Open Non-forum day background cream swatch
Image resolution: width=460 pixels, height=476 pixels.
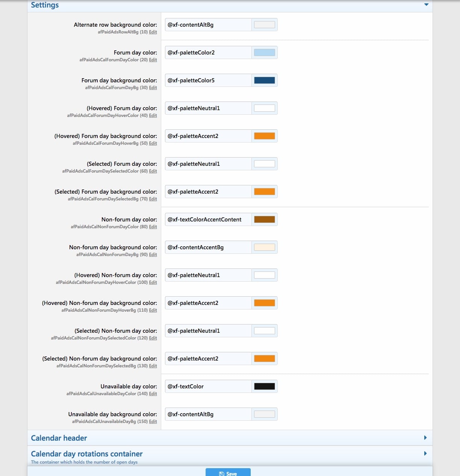pyautogui.click(x=265, y=247)
